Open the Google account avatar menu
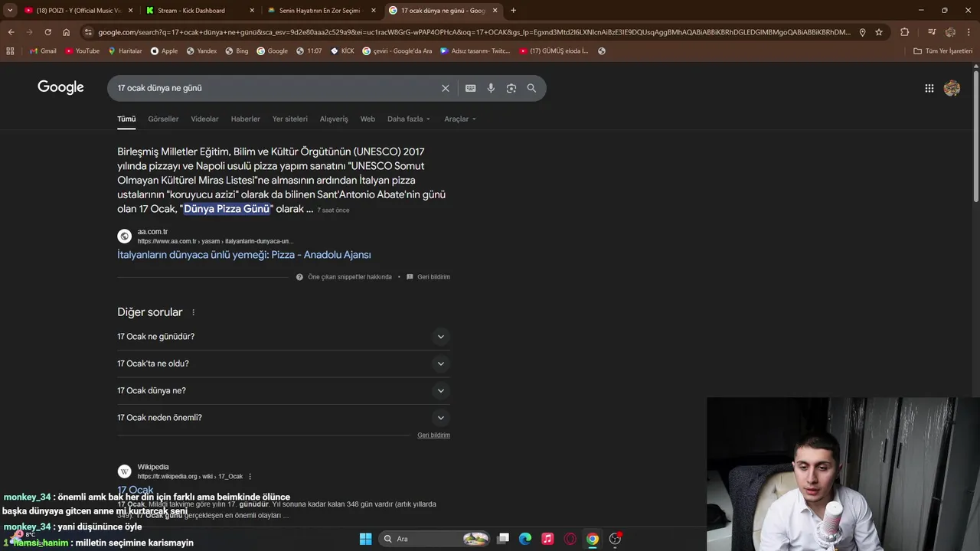Image resolution: width=980 pixels, height=551 pixels. (x=952, y=88)
